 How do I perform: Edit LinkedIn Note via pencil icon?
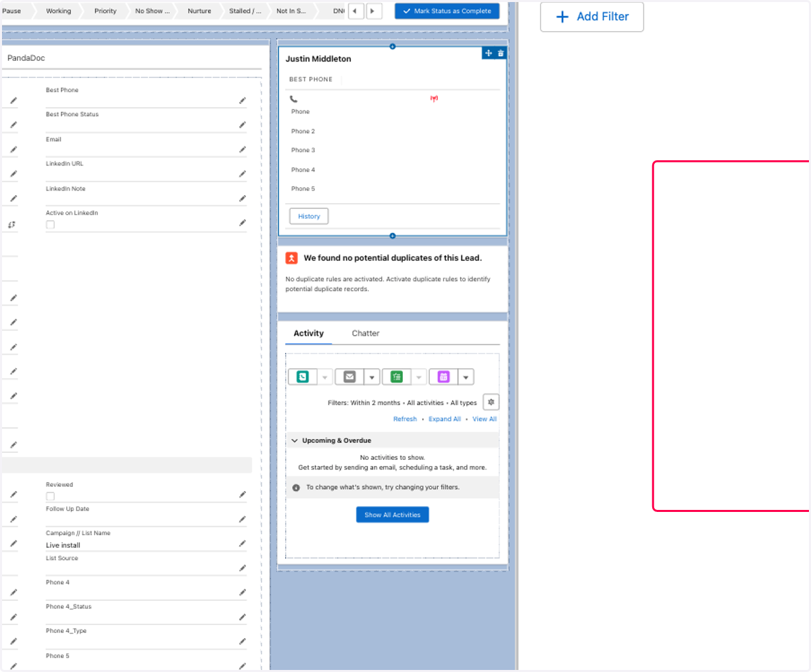point(242,199)
